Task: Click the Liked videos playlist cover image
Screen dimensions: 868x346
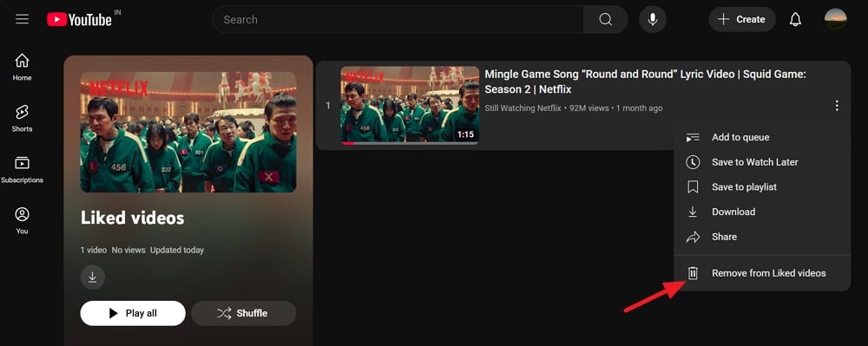Action: 188,132
